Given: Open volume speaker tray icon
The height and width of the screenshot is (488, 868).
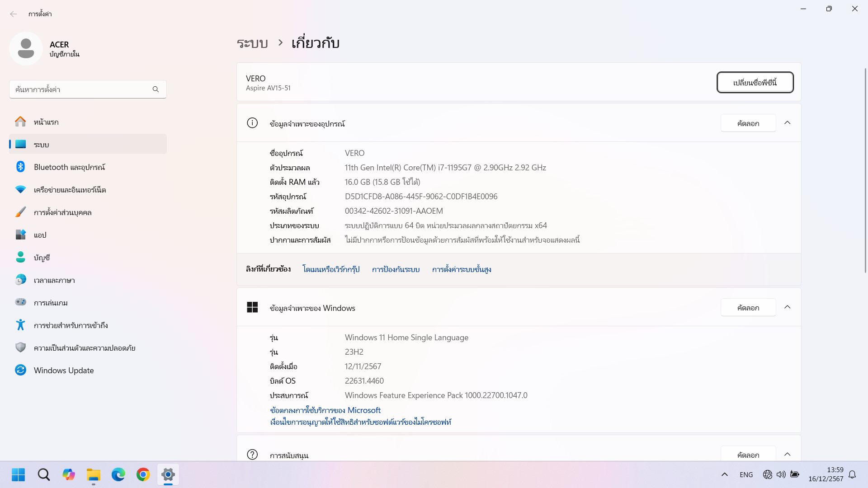Looking at the screenshot, I should pos(781,474).
